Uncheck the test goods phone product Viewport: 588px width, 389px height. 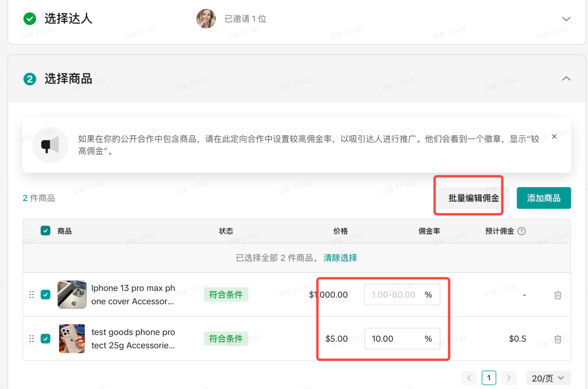pyautogui.click(x=45, y=339)
